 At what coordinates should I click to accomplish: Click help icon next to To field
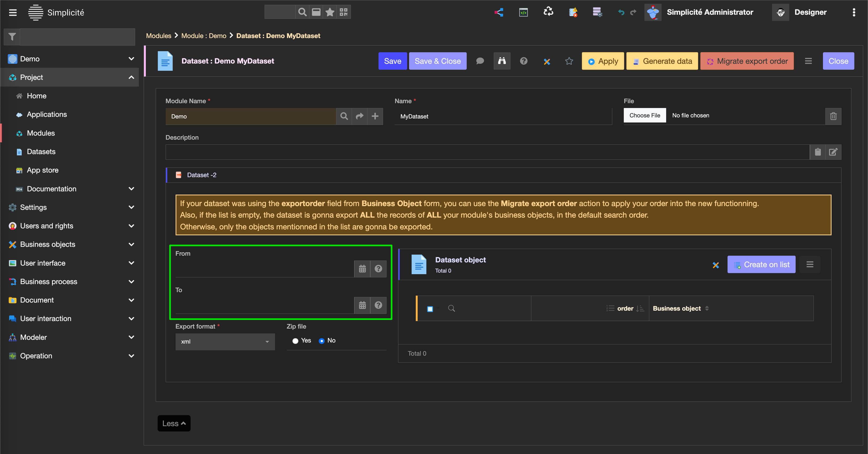coord(378,305)
